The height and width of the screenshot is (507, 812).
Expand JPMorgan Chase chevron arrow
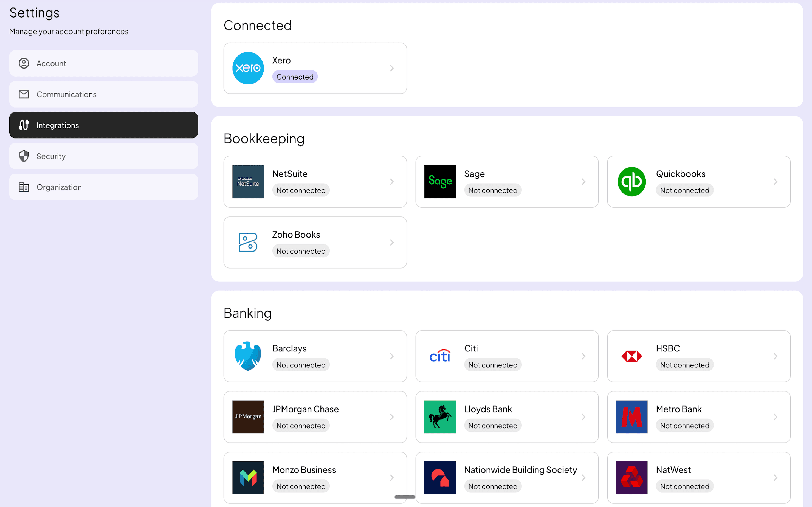coord(391,416)
